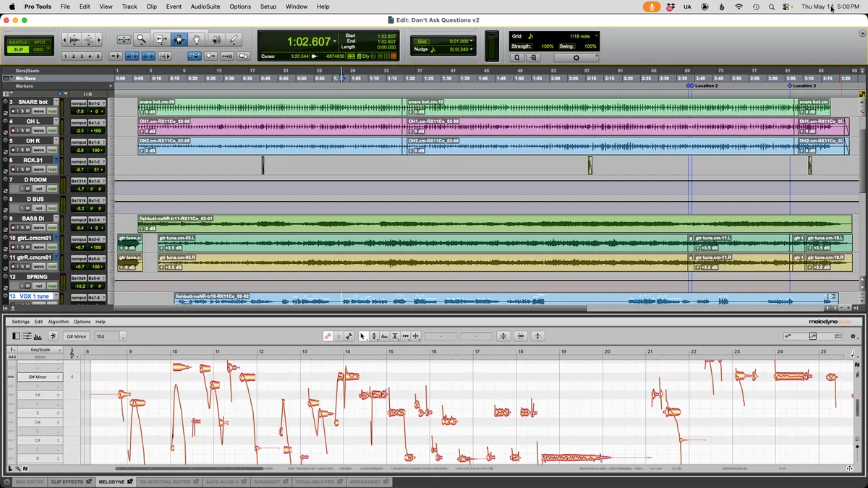This screenshot has width=868, height=488.
Task: Solo the OH L track
Action: 22,131
